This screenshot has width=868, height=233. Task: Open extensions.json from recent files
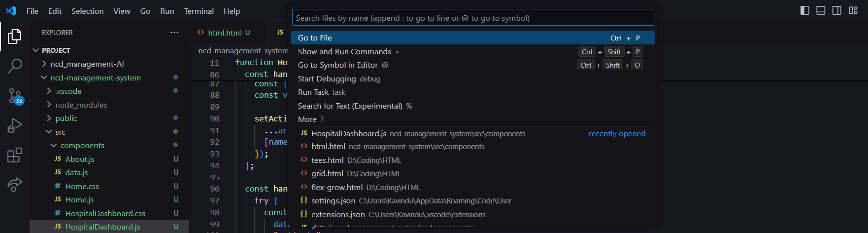tap(473, 214)
